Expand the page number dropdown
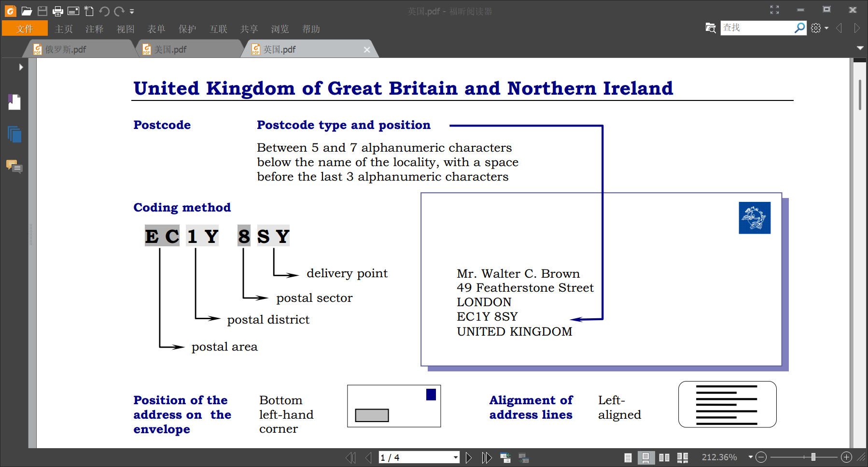868x467 pixels. point(455,457)
